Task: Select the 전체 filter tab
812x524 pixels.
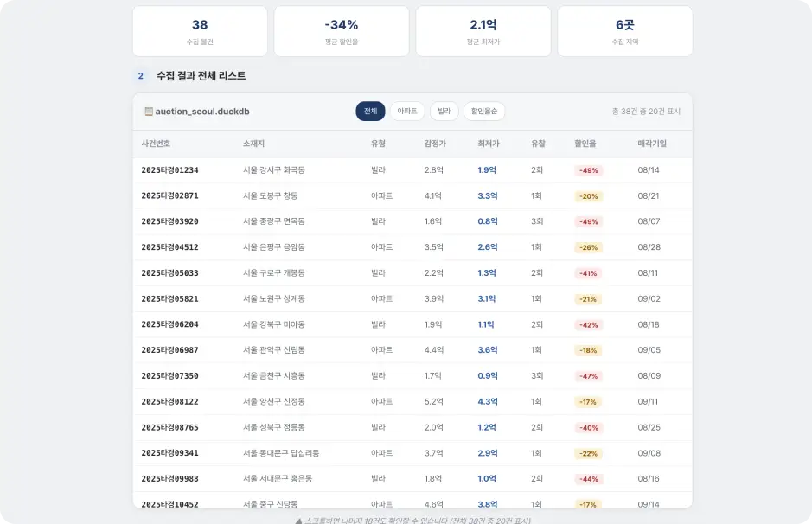Action: 370,112
